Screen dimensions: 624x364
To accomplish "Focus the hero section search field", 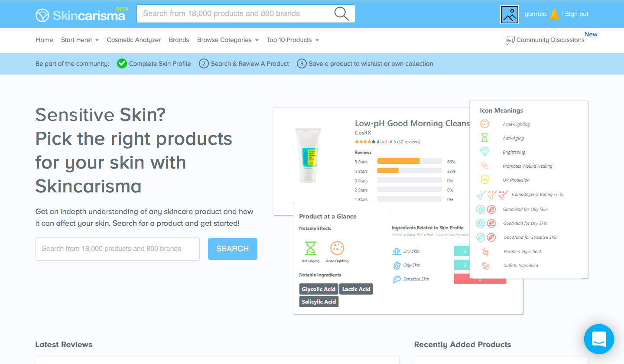I will [117, 249].
